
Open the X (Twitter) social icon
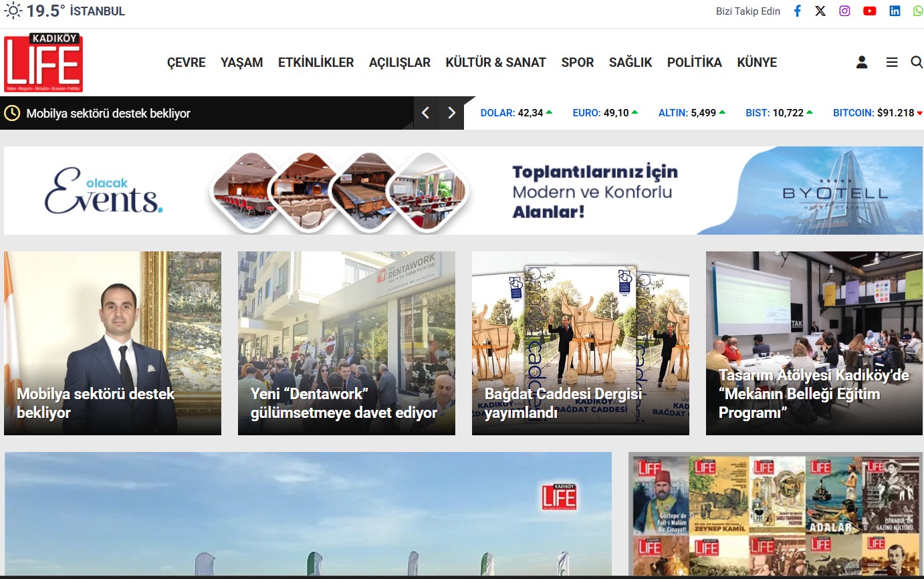(820, 11)
